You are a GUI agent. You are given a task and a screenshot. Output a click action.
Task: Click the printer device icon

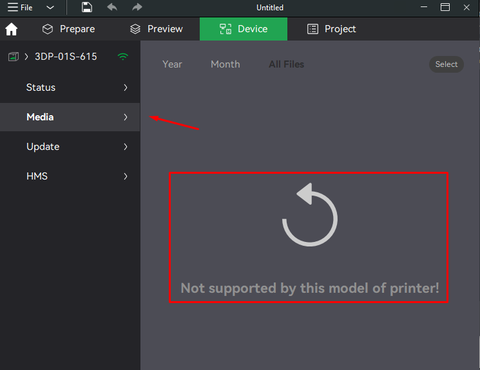13,57
